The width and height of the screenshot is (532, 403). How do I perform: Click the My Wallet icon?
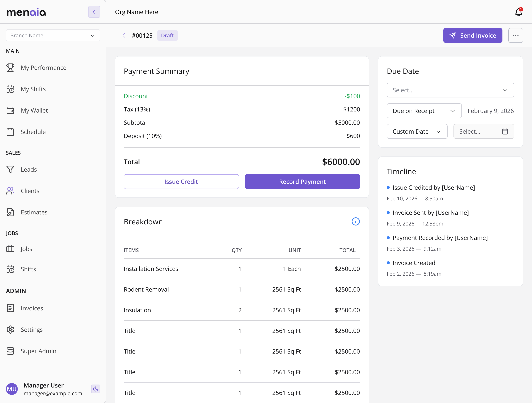coord(10,110)
